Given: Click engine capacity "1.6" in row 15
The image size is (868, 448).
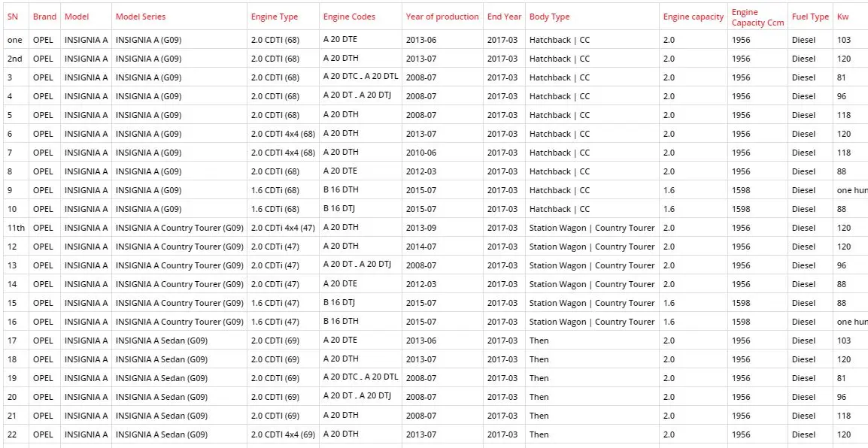Looking at the screenshot, I should click(x=669, y=303).
